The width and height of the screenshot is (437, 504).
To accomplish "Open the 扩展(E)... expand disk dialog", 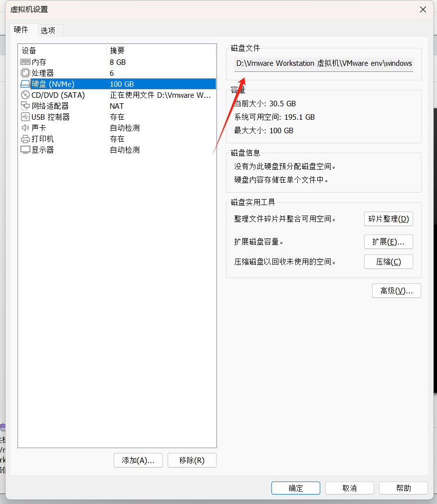I will [x=388, y=242].
